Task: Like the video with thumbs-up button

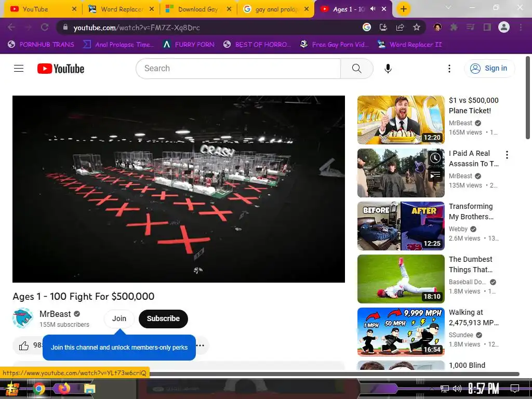Action: 24,345
